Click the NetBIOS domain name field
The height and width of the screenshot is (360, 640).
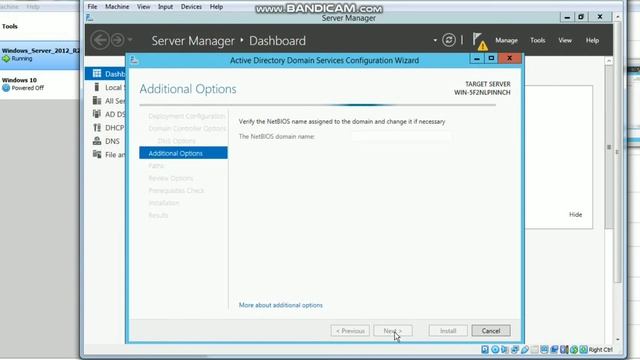pyautogui.click(x=401, y=137)
